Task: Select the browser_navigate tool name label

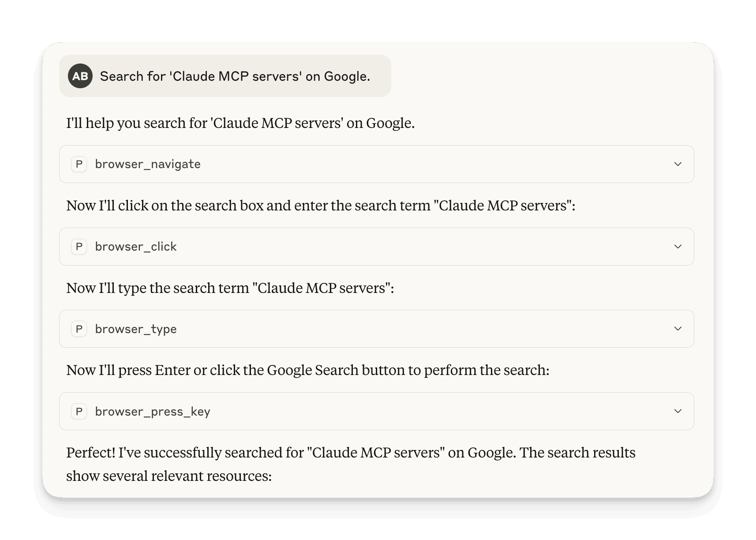Action: click(x=148, y=164)
